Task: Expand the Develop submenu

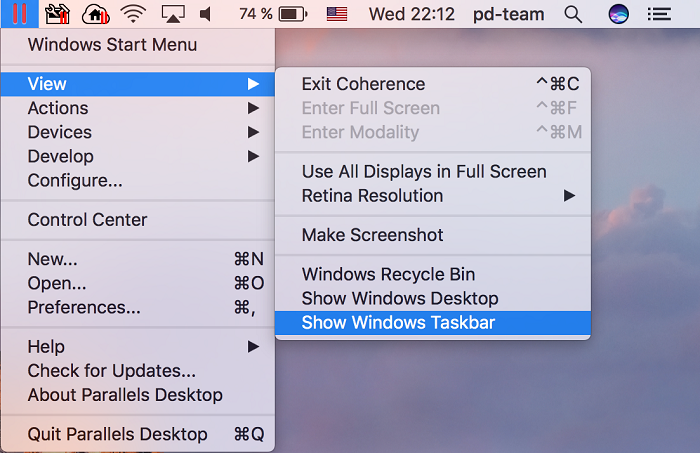Action: [138, 156]
